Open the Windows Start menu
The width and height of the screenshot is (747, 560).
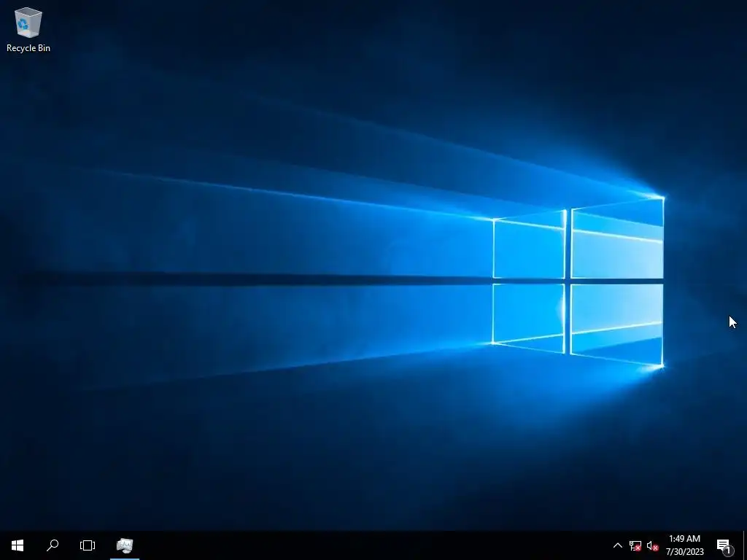18,545
